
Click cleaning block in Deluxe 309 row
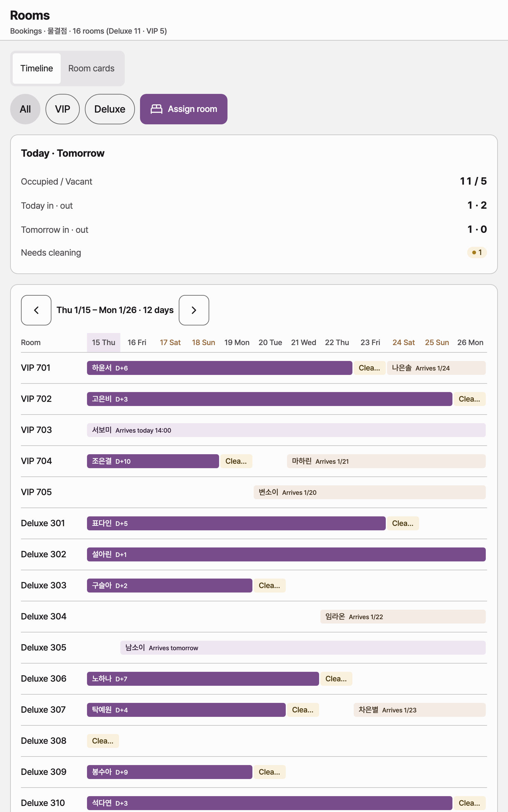pos(270,772)
